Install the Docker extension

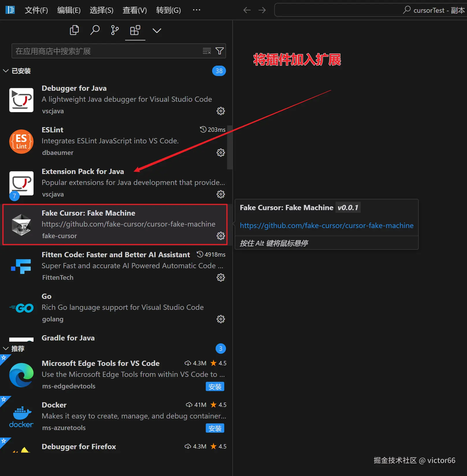215,428
